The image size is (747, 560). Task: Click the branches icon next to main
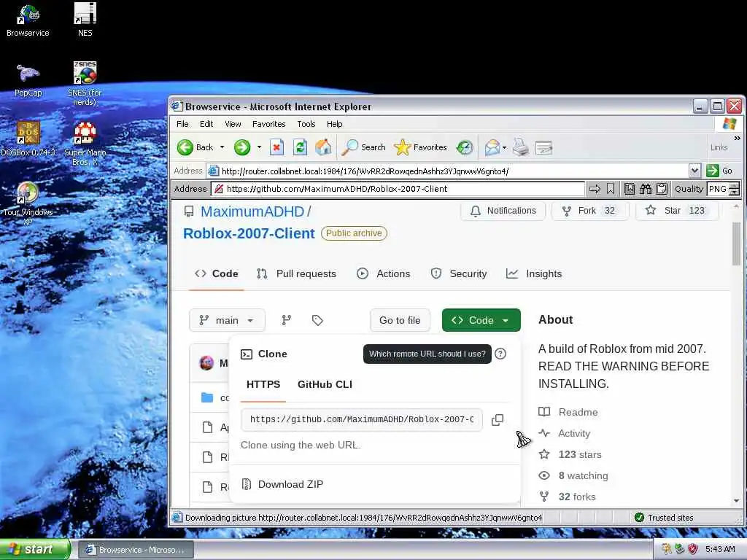[286, 320]
